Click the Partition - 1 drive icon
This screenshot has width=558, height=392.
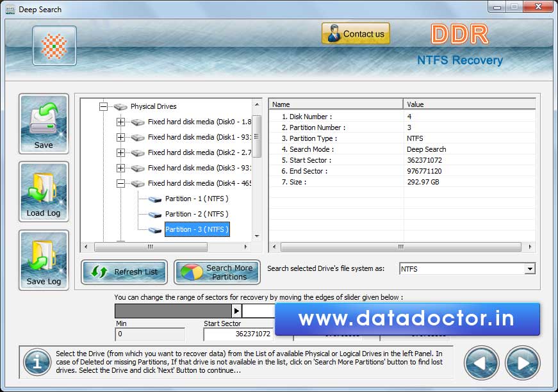tap(155, 199)
